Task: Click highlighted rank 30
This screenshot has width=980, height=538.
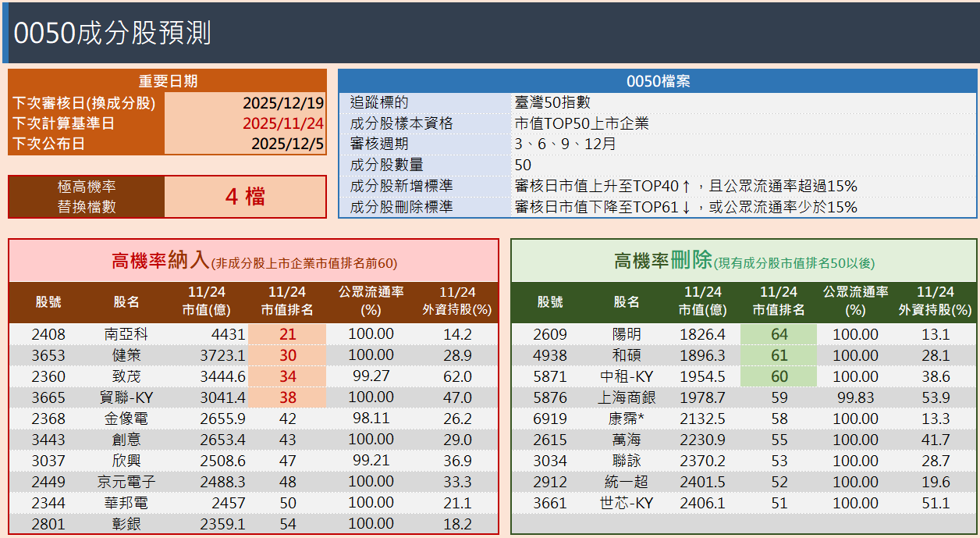Action: (287, 355)
